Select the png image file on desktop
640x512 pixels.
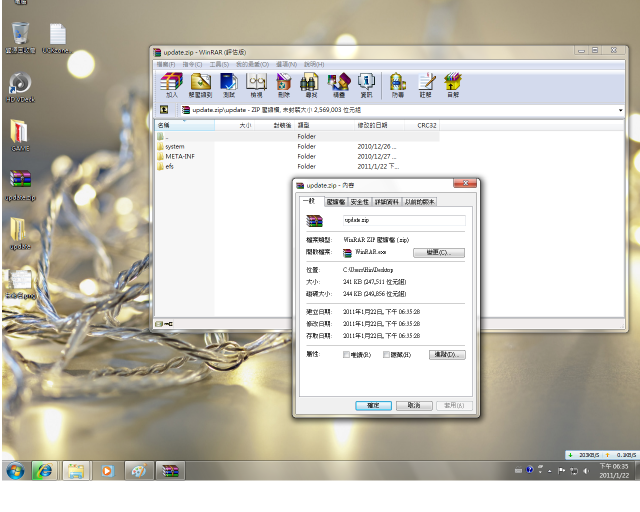coord(20,284)
